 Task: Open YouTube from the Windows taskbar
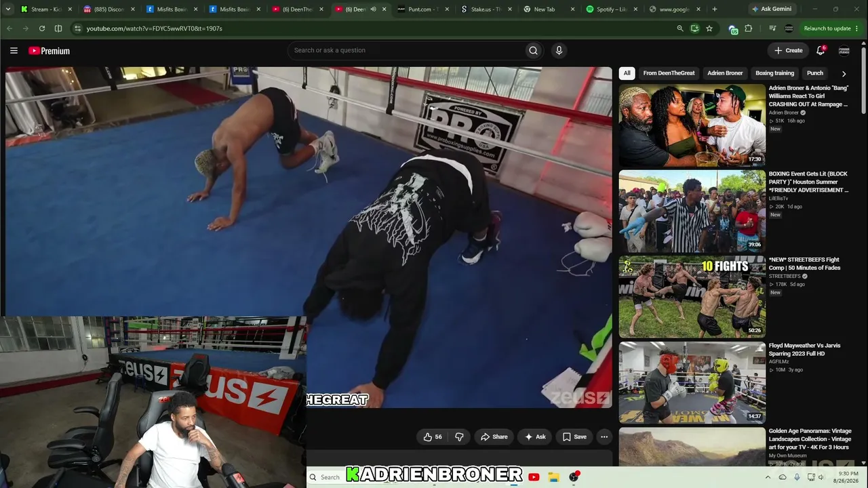(534, 477)
